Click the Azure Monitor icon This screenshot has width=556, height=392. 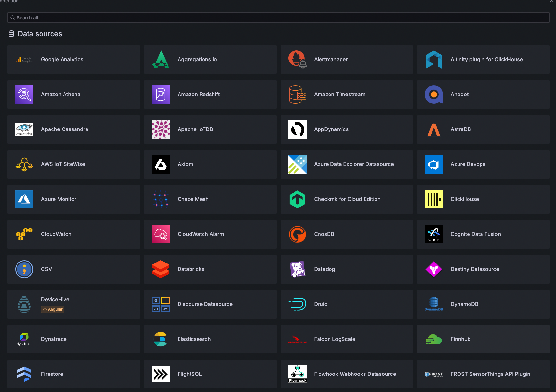pos(24,199)
